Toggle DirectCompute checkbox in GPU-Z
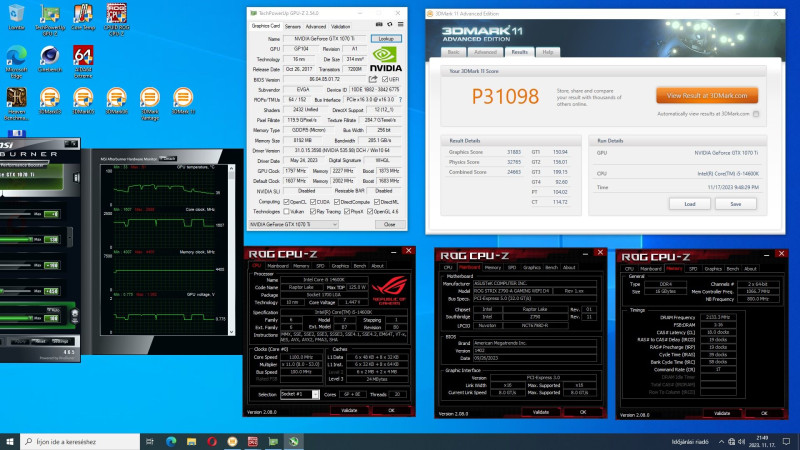This screenshot has height=450, width=800. coord(337,202)
